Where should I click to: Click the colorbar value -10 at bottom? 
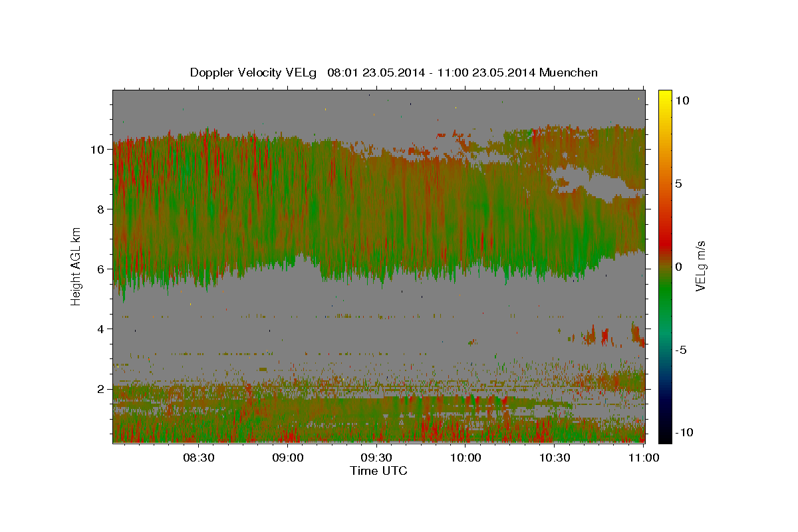point(683,432)
